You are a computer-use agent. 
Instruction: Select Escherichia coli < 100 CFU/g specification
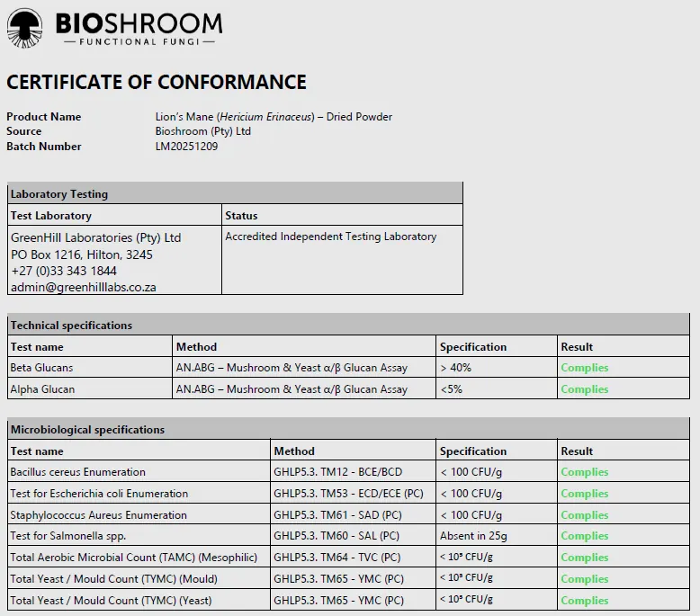pos(471,494)
